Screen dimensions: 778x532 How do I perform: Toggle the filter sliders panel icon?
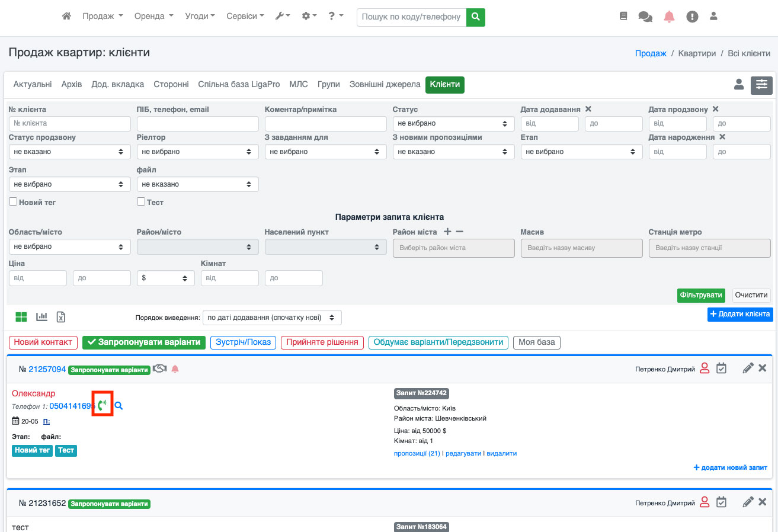click(x=761, y=85)
